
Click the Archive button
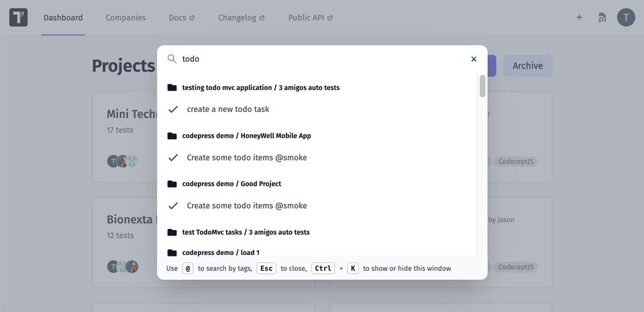pos(528,66)
